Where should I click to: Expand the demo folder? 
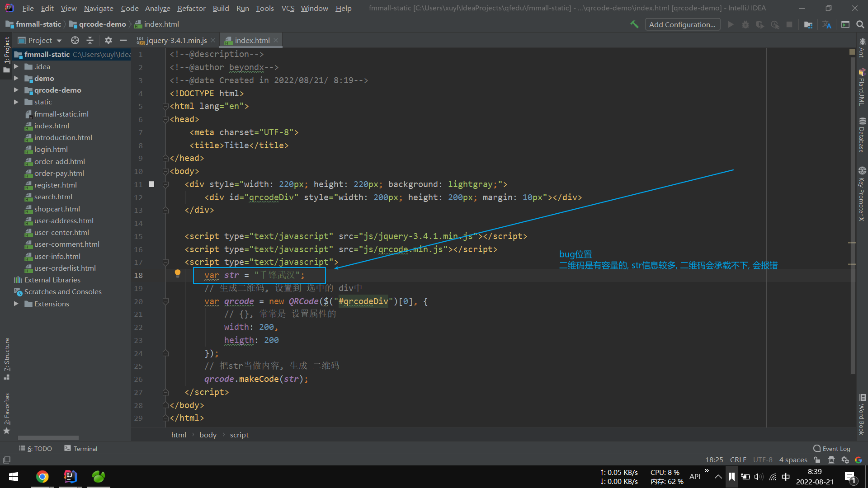tap(16, 78)
